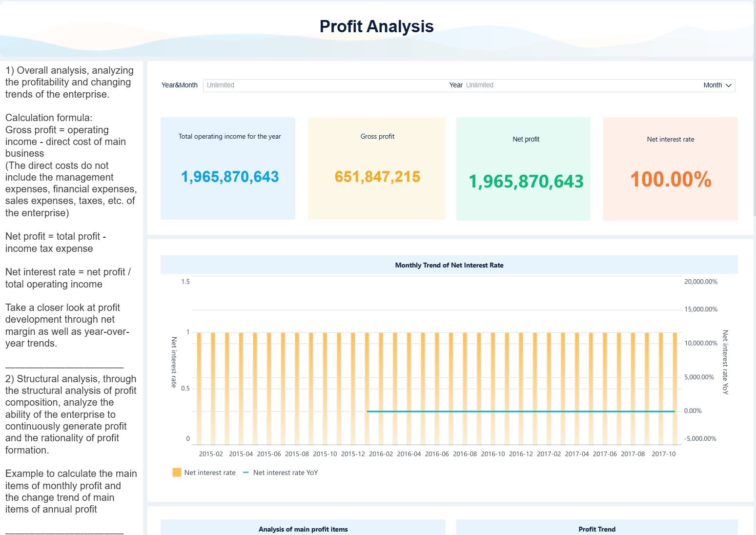
Task: Click Monthly Trend of Net Interest Rate header
Action: point(449,265)
